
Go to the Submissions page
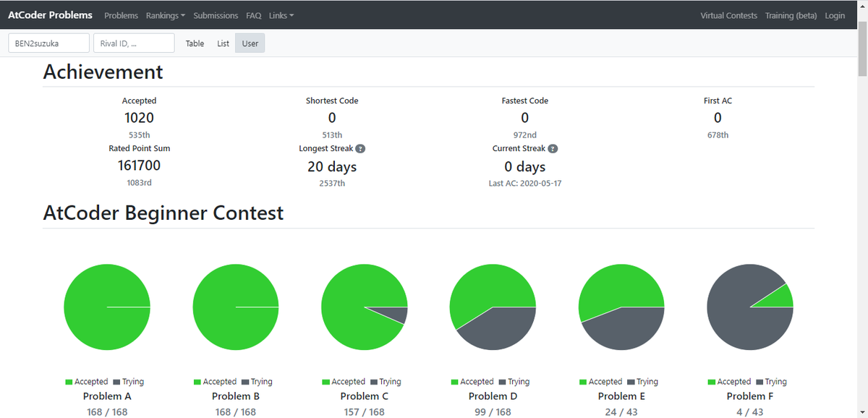pyautogui.click(x=216, y=15)
